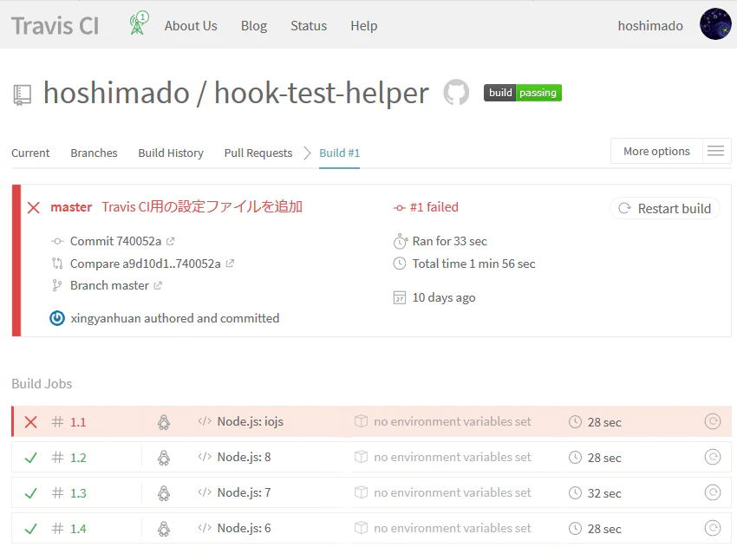The width and height of the screenshot is (737, 560).
Task: Open the Status page link
Action: pos(309,26)
